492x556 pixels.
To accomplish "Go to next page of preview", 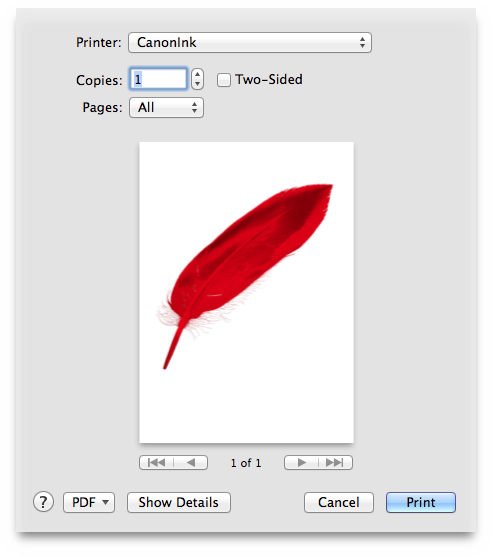I will pyautogui.click(x=301, y=462).
